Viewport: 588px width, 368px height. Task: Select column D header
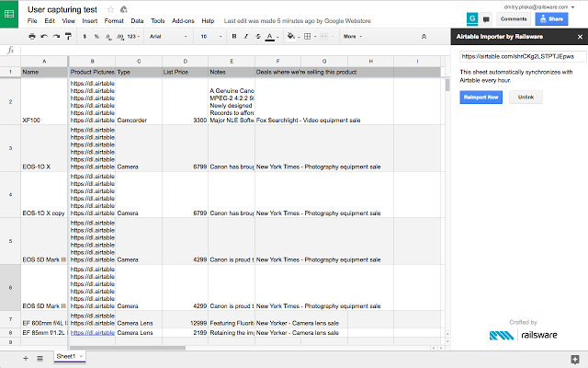point(186,62)
